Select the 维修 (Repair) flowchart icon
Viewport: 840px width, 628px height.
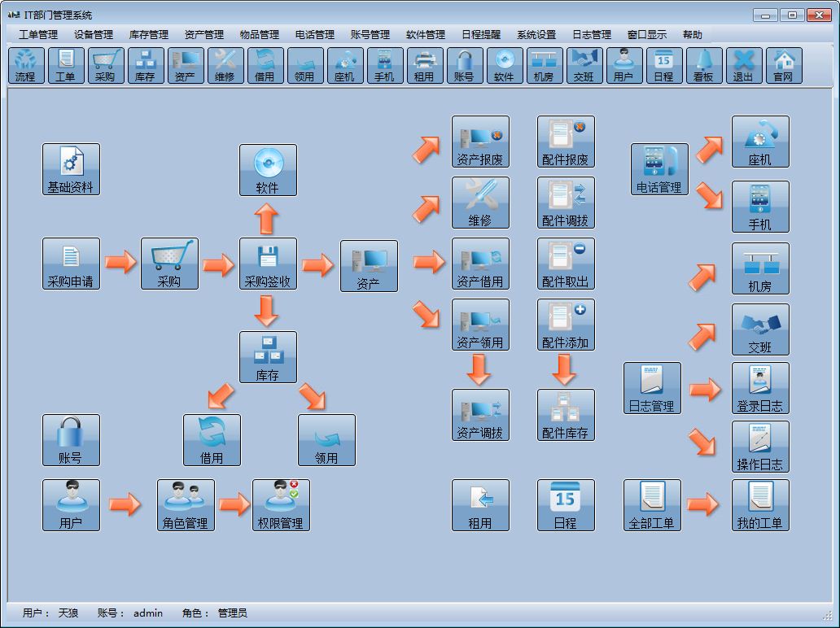(480, 202)
